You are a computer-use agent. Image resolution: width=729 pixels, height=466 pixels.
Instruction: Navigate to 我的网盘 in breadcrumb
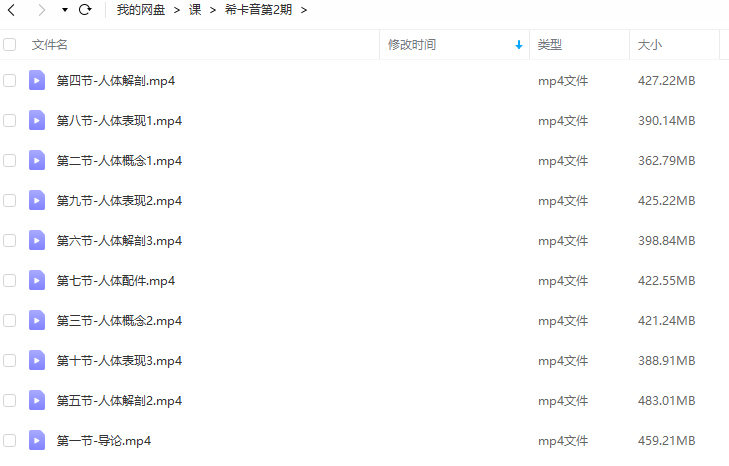point(141,10)
